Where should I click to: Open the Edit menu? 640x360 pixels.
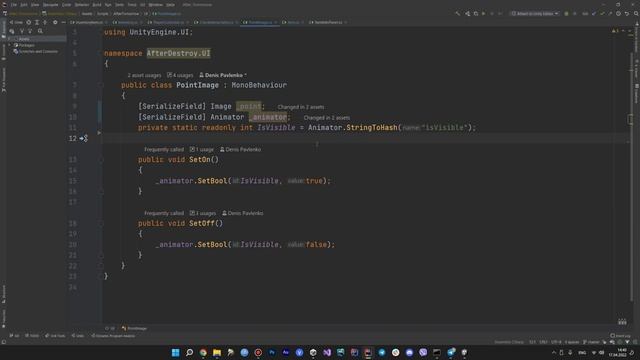24,4
